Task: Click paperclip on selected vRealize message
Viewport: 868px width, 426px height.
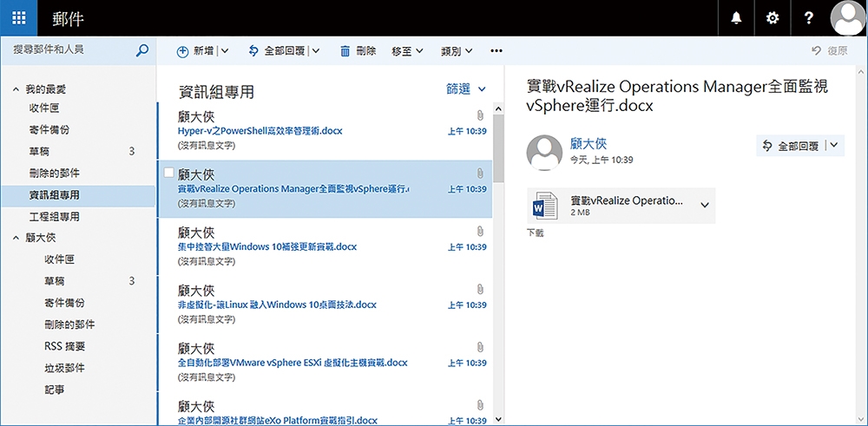Action: (x=480, y=174)
